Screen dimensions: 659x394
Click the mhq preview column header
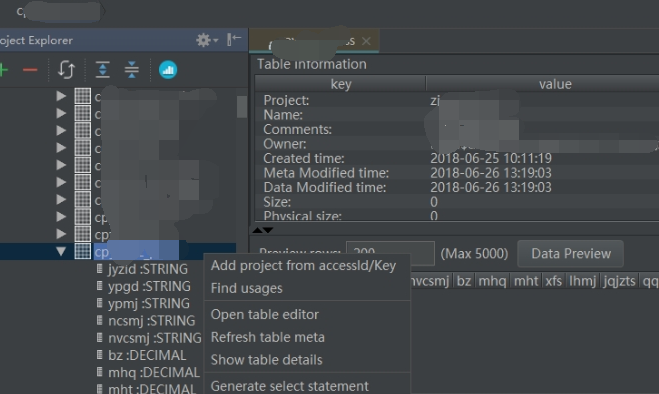point(492,280)
